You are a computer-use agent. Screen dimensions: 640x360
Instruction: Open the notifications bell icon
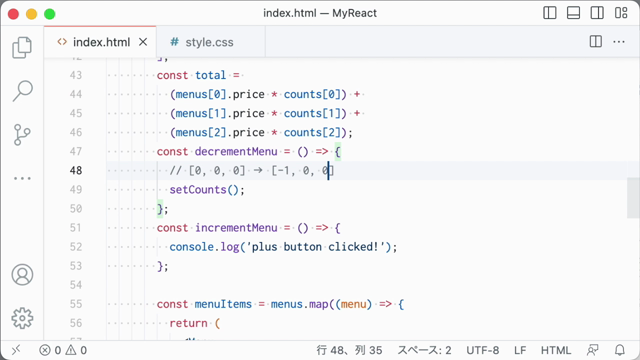point(620,350)
